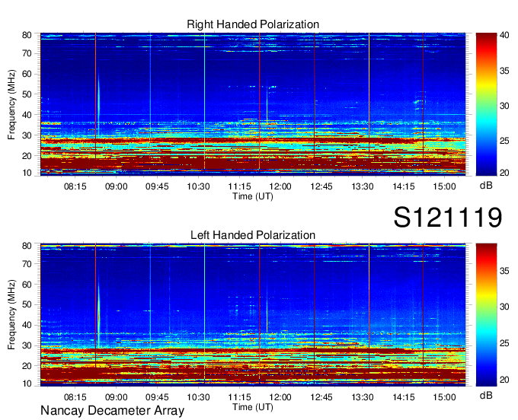The width and height of the screenshot is (518, 420).
Task: Click the 80 MHz tick on Left Handed plot
Action: pyautogui.click(x=27, y=246)
